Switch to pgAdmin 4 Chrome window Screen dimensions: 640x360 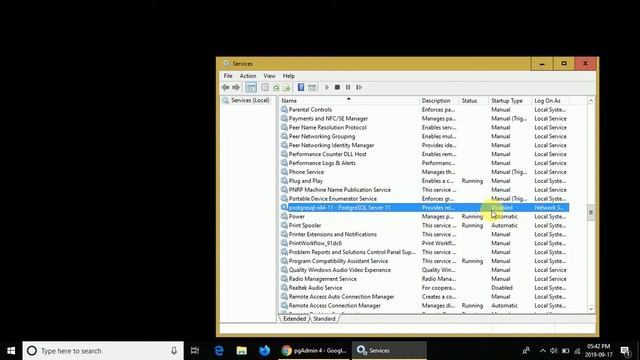(314, 351)
